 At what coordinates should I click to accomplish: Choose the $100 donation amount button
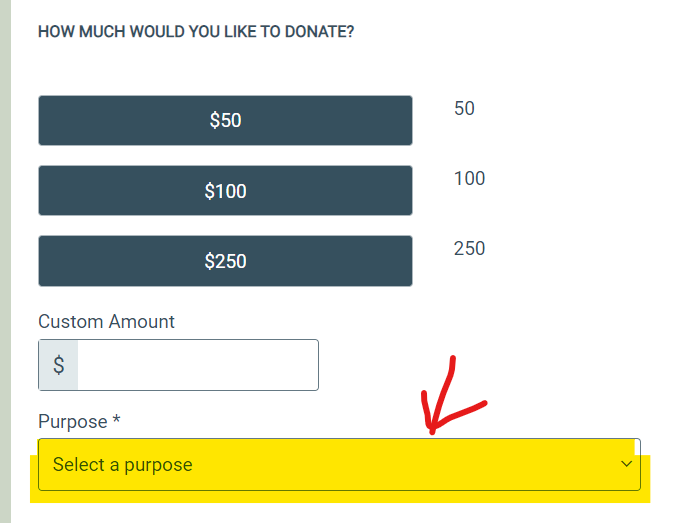[x=225, y=190]
